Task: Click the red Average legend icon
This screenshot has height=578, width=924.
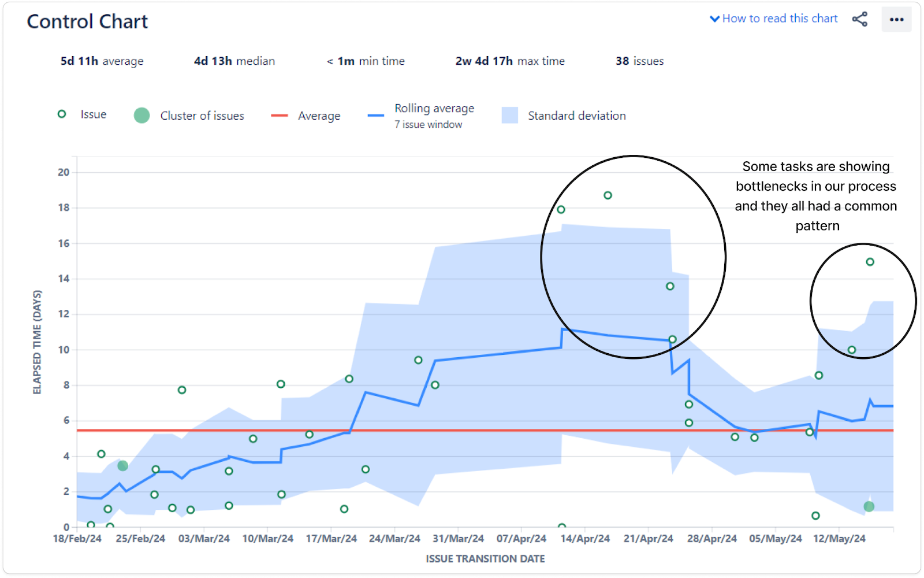Action: [280, 115]
